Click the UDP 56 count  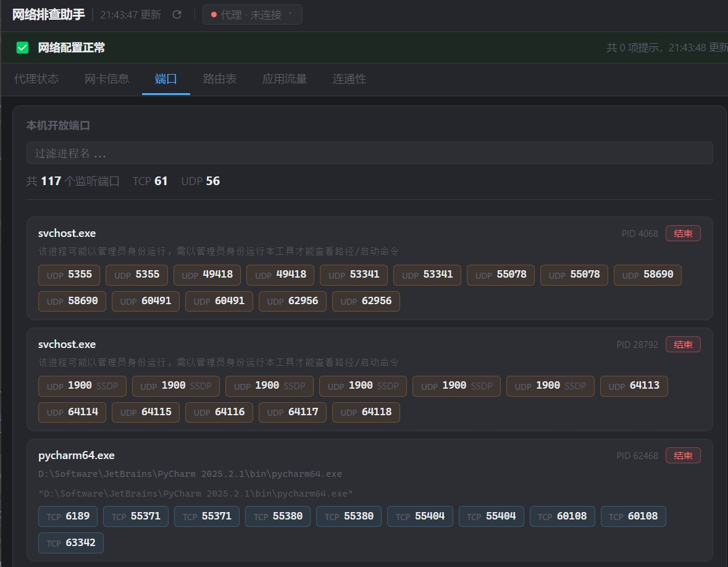coord(201,181)
